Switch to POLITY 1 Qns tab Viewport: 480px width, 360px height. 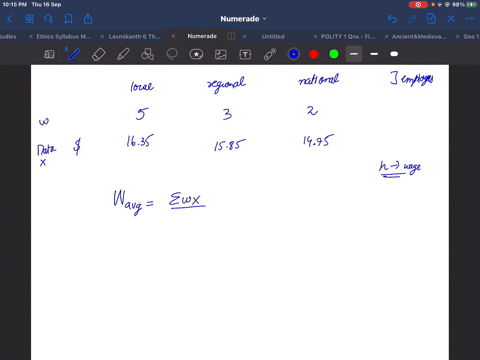coord(348,36)
